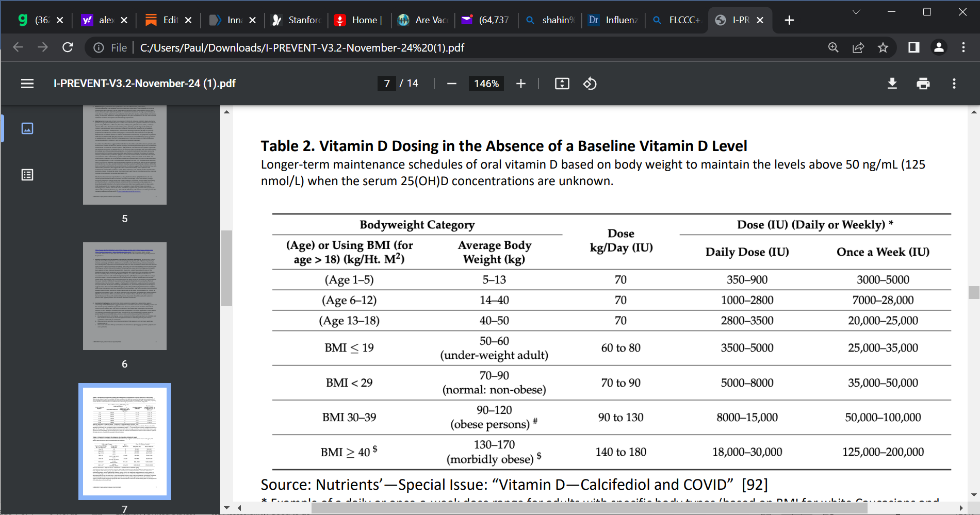Switch to the Are Vac tab
Screen dimensions: 980x515
pyautogui.click(x=423, y=20)
